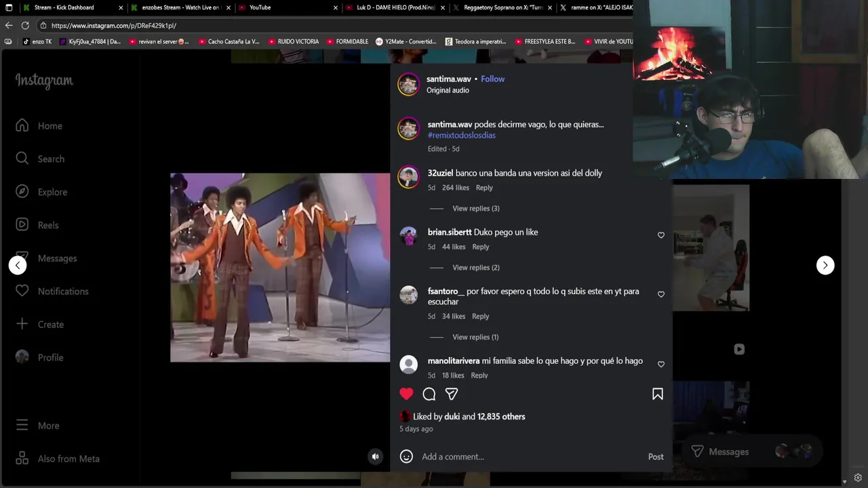Open Profile in Instagram sidebar
This screenshot has height=488, width=868.
pos(39,357)
